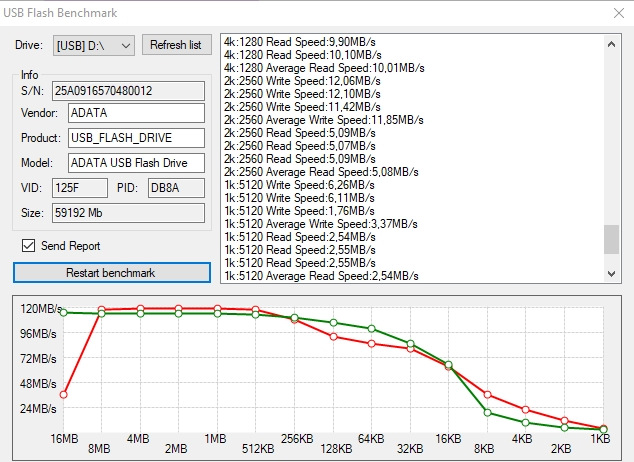Click the PID field DB8A

[176, 188]
